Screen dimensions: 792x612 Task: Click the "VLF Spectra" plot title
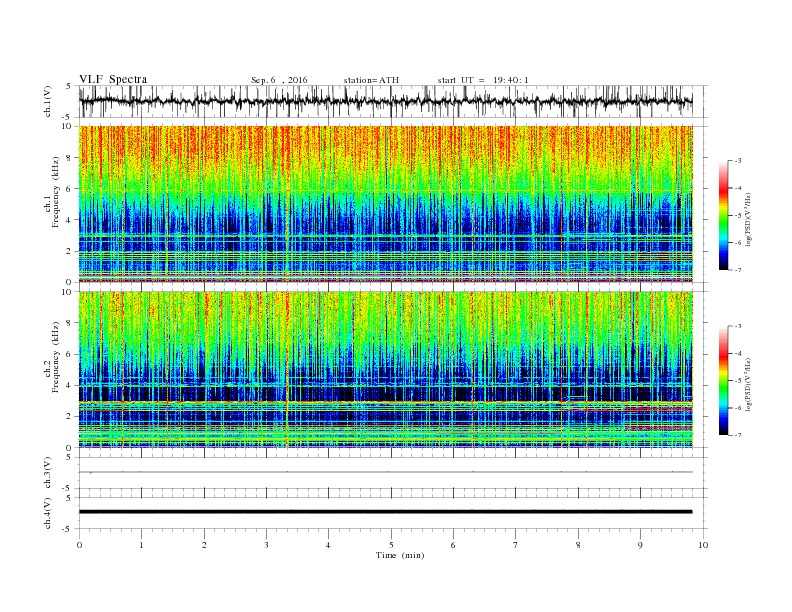pos(113,79)
